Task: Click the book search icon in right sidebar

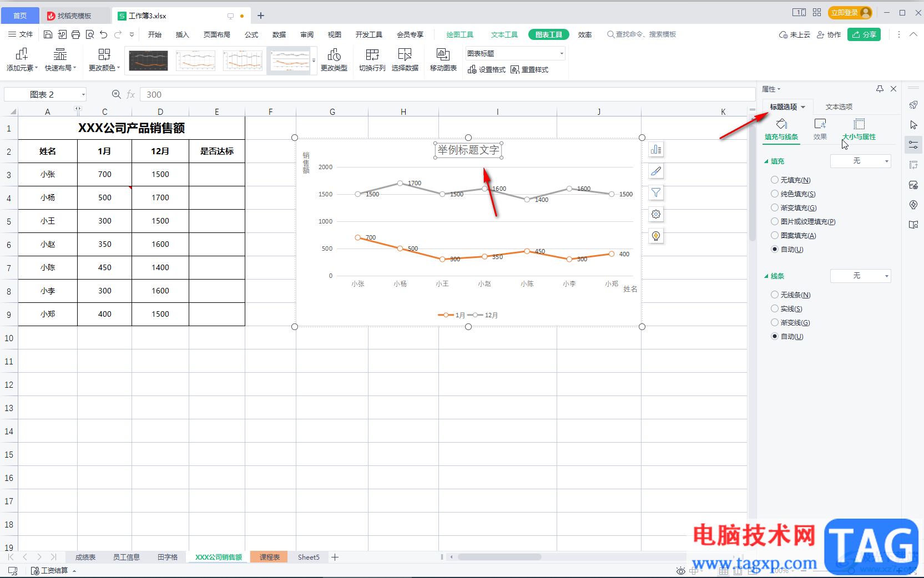Action: coord(913,225)
